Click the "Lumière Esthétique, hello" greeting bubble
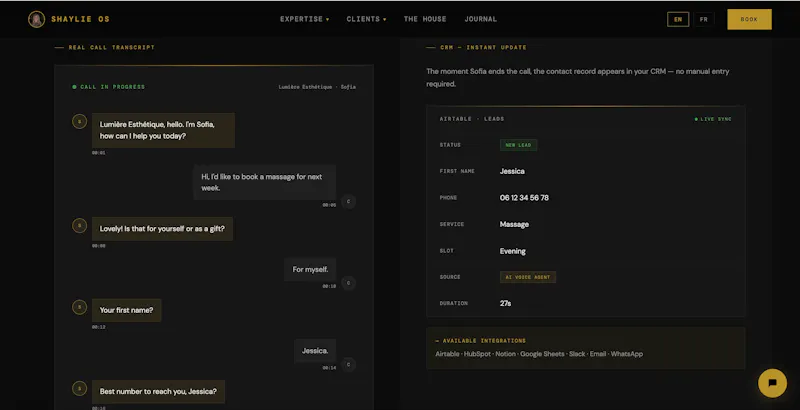This screenshot has height=410, width=800. pyautogui.click(x=163, y=130)
